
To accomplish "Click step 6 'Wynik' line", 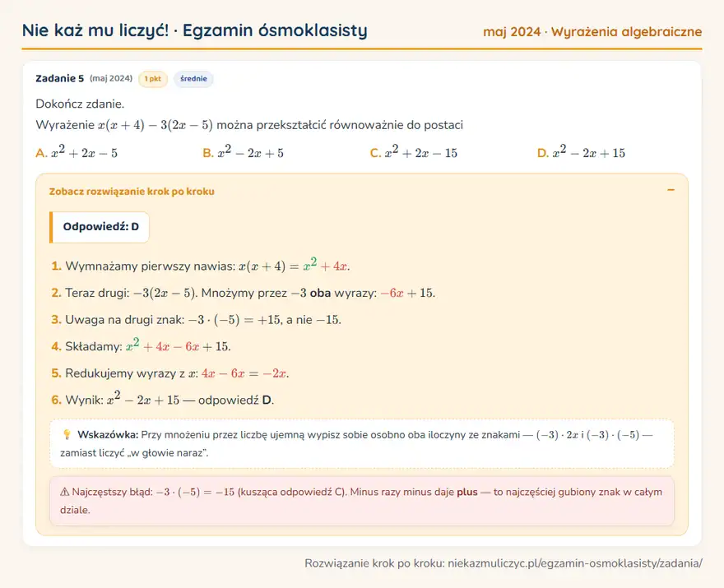I will [163, 399].
